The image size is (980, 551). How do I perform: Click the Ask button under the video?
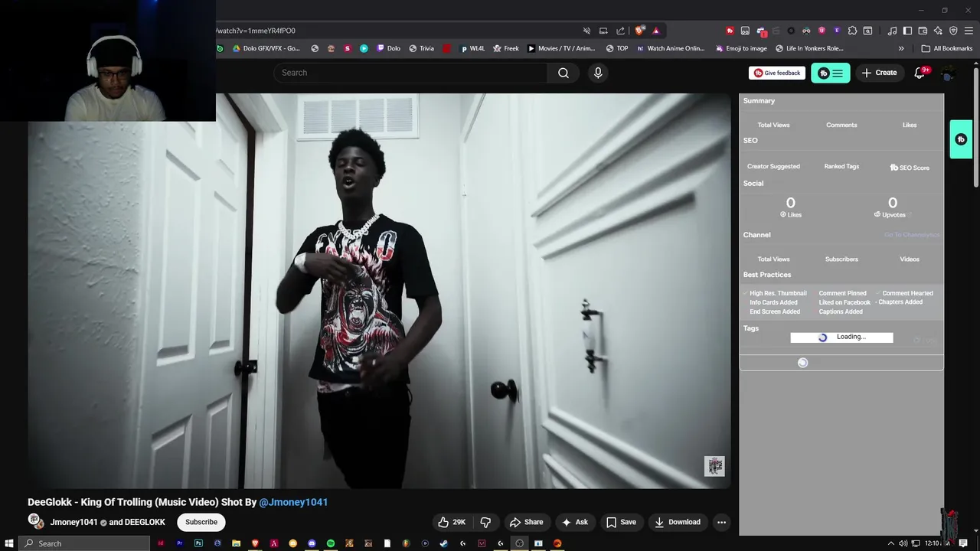(575, 522)
